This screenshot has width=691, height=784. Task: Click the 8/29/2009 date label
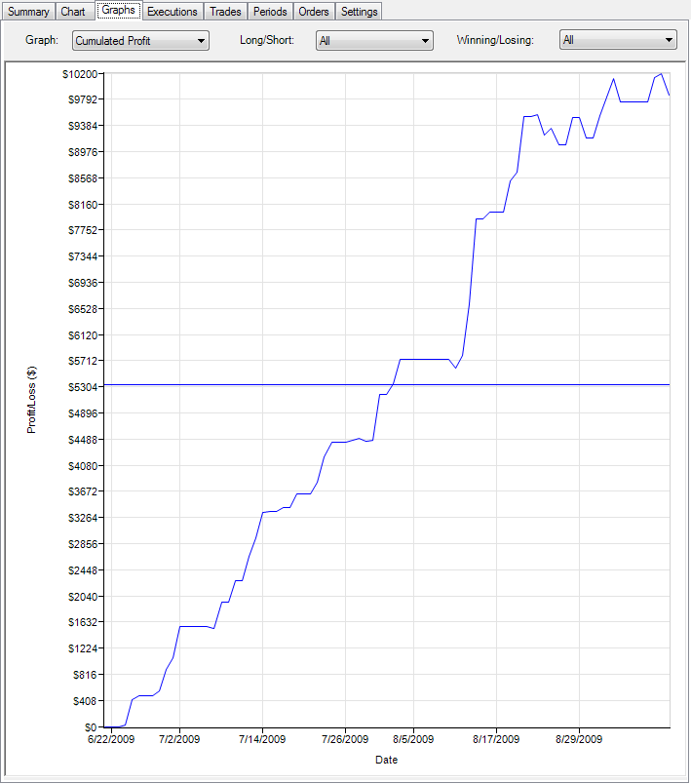579,739
